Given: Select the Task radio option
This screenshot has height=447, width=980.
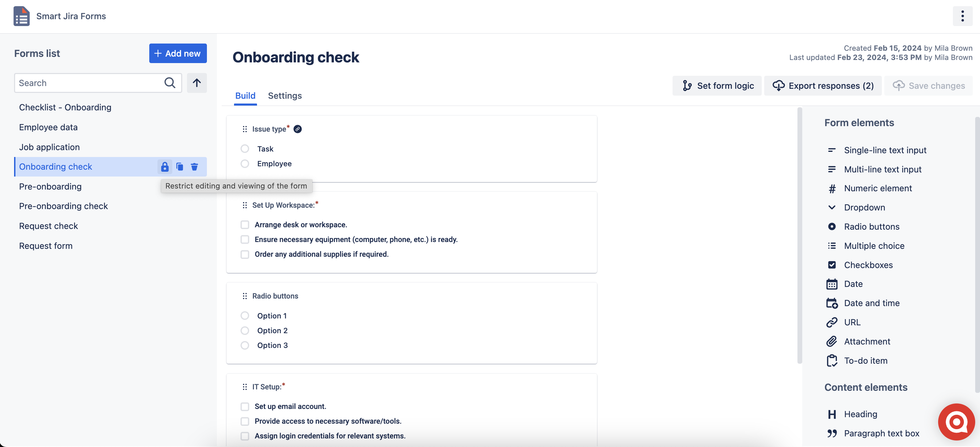Looking at the screenshot, I should pyautogui.click(x=245, y=149).
